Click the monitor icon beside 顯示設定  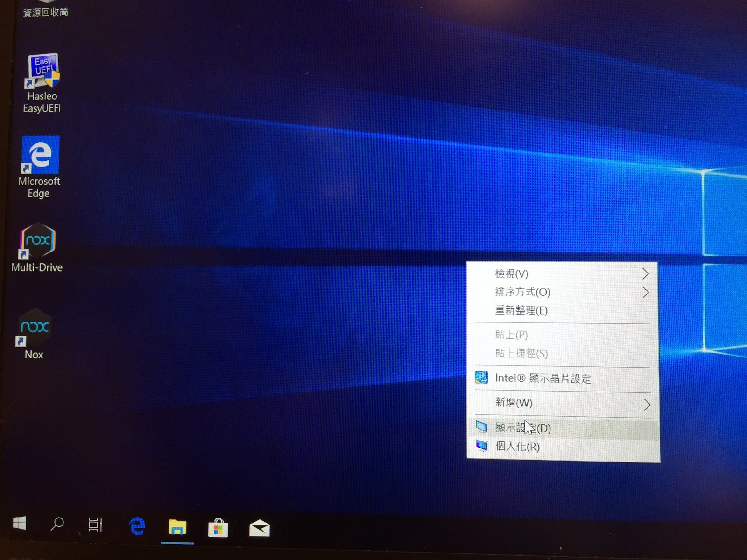click(482, 426)
